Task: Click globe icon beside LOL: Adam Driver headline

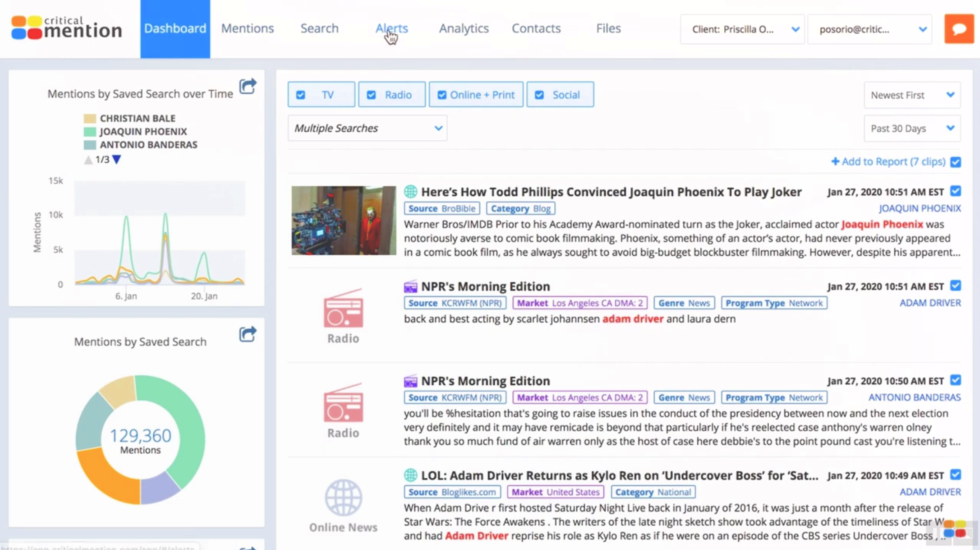Action: (x=410, y=475)
